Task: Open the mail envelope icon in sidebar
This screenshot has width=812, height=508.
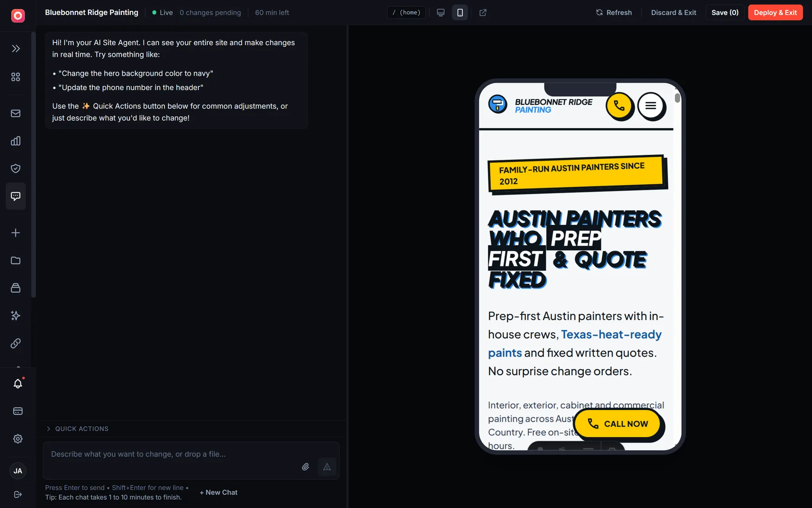Action: pos(16,113)
